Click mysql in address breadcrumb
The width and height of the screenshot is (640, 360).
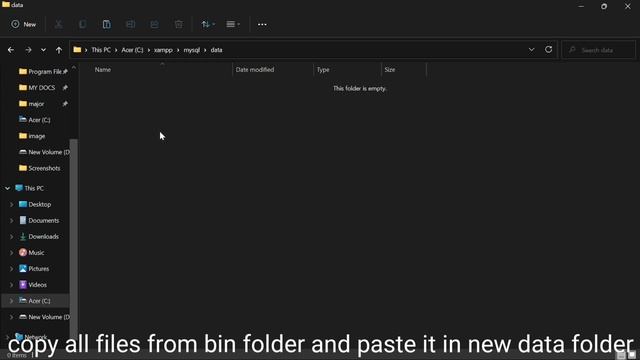[x=191, y=50]
